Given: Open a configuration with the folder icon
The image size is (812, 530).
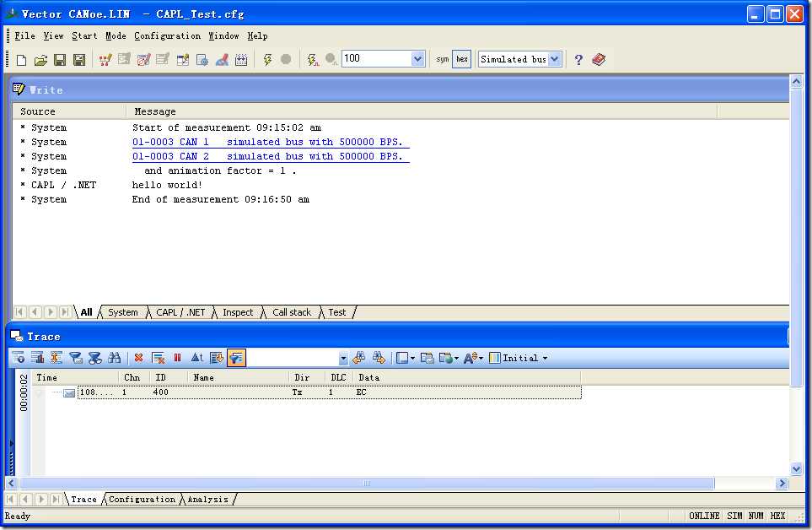Looking at the screenshot, I should [40, 60].
